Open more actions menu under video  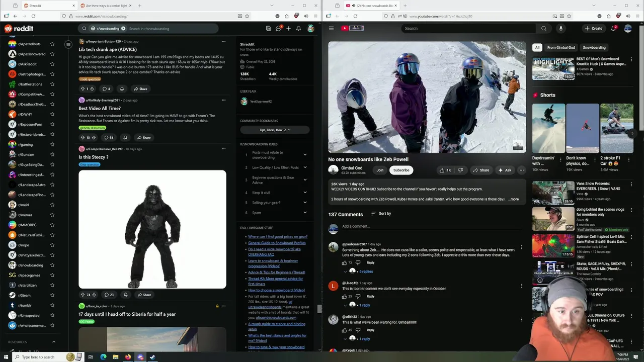click(x=522, y=170)
